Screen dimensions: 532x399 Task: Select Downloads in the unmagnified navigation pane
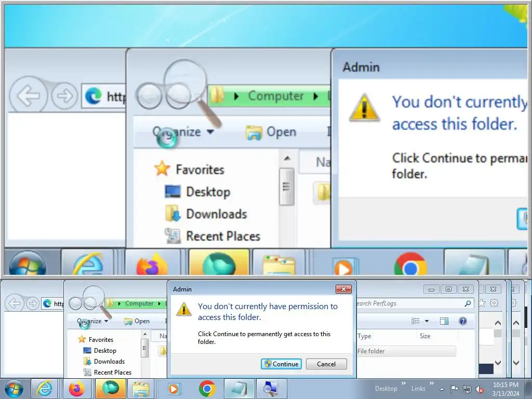click(x=104, y=362)
